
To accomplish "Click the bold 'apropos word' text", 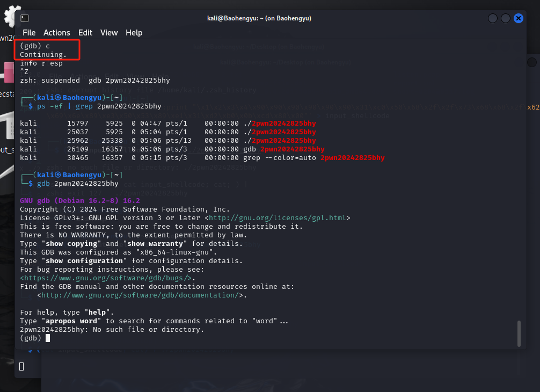I will (71, 321).
